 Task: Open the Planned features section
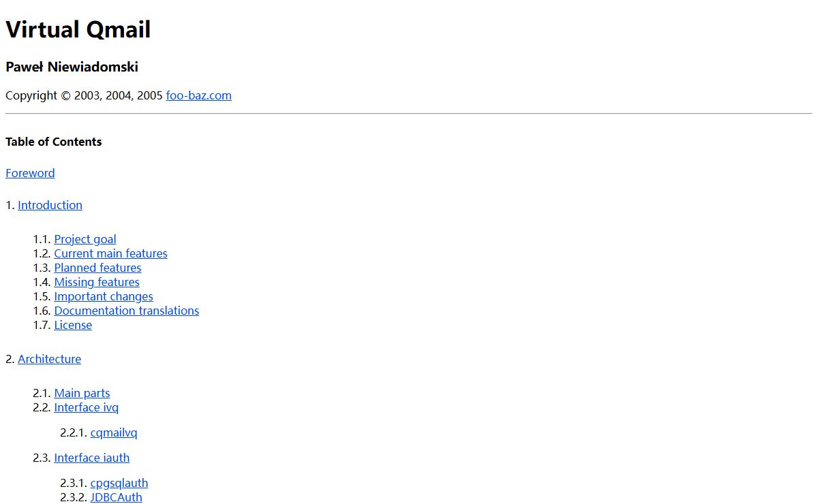coord(97,268)
